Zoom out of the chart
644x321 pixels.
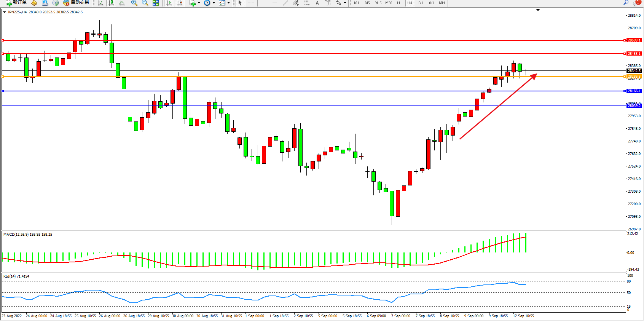[145, 3]
